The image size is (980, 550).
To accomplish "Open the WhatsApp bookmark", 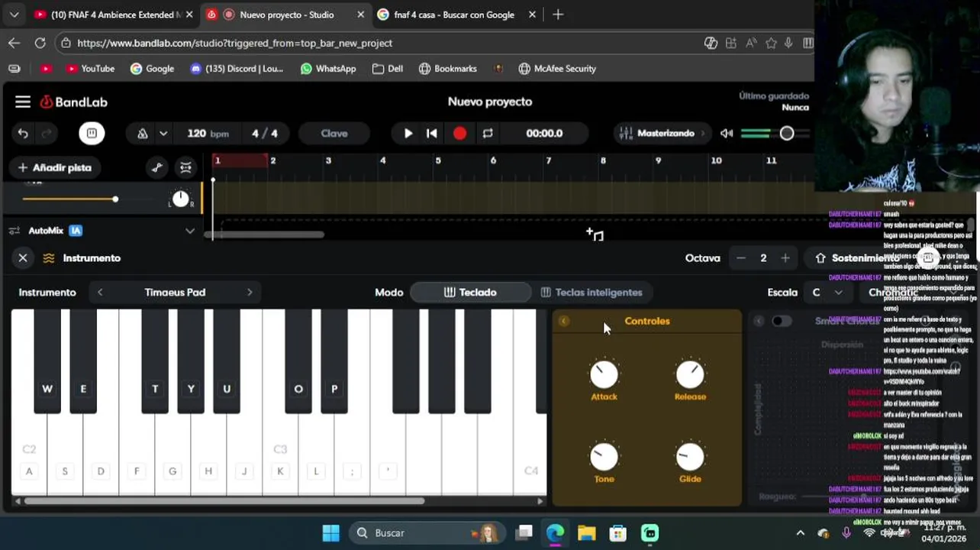I will point(328,69).
